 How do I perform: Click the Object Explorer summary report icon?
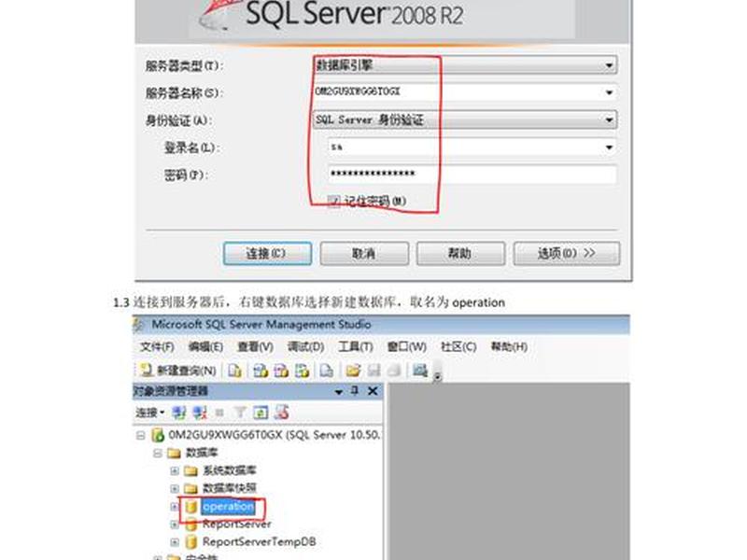click(x=282, y=413)
